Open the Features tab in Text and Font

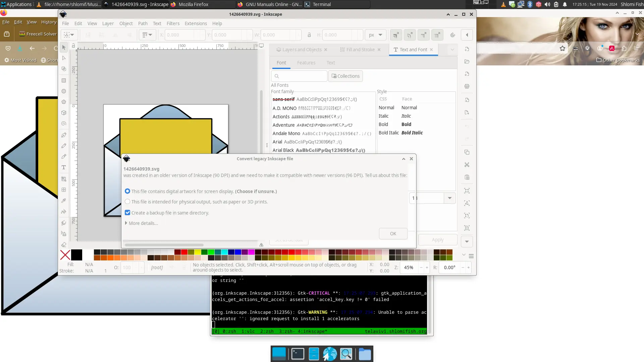point(306,63)
